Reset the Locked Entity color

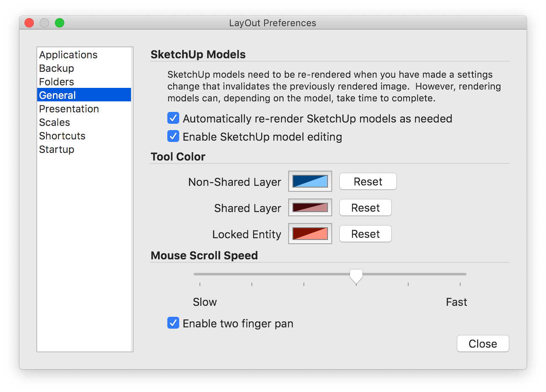coord(365,234)
